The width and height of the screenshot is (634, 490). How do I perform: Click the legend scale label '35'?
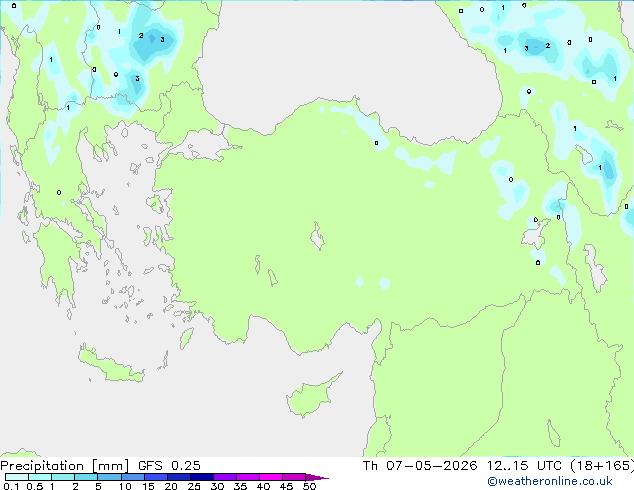[241, 486]
